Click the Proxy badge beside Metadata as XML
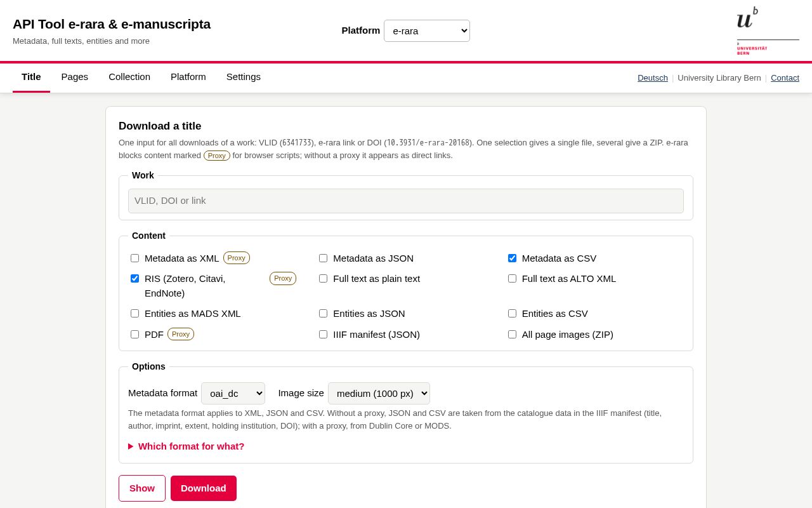 pos(237,258)
